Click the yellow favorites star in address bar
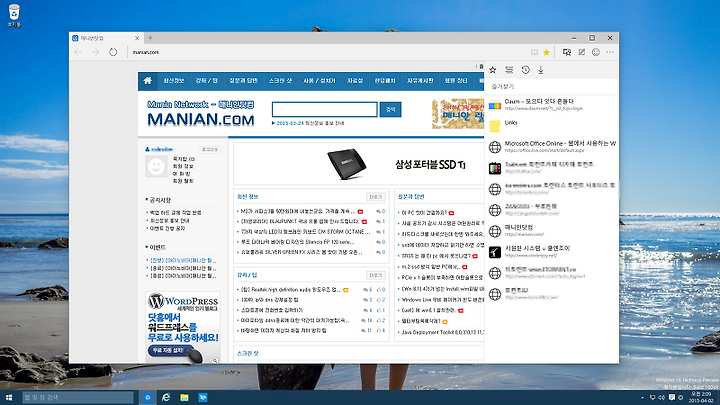 546,52
